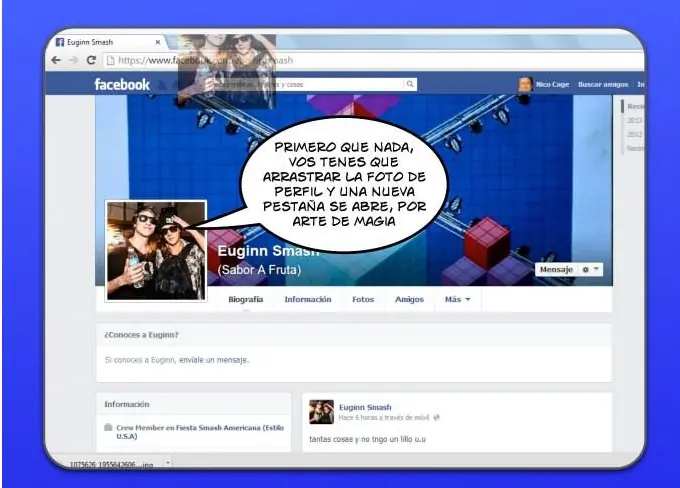This screenshot has height=488, width=680.
Task: Click the briefcase work icon
Action: 108,427
